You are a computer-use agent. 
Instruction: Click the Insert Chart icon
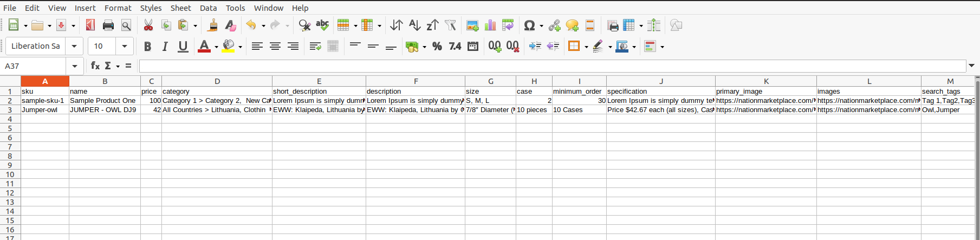pyautogui.click(x=490, y=25)
